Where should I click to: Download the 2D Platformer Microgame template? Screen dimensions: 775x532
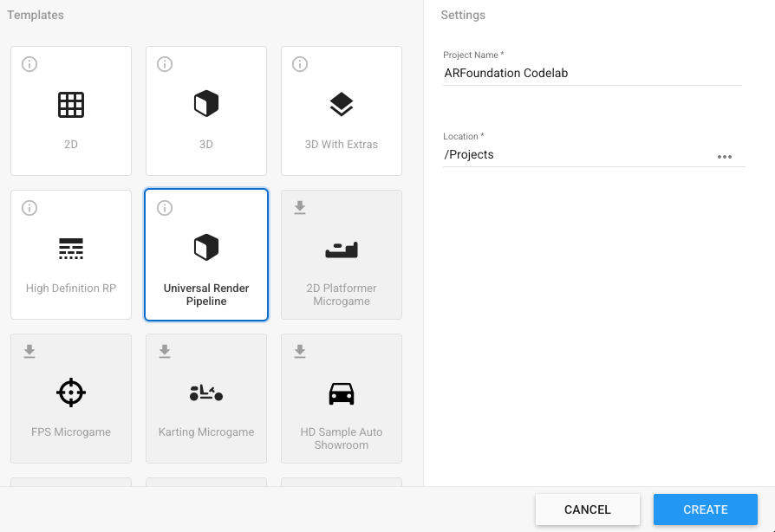pos(300,207)
